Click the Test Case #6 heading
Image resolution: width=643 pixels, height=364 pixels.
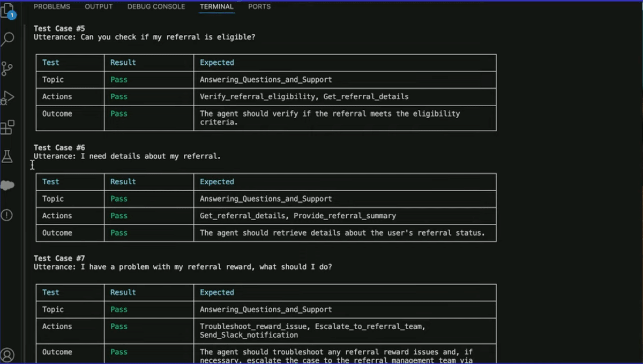point(59,148)
